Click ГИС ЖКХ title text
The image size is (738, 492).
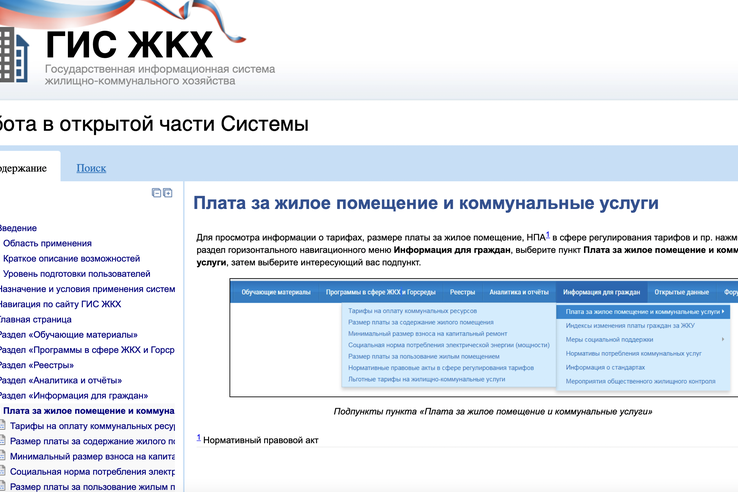click(129, 45)
